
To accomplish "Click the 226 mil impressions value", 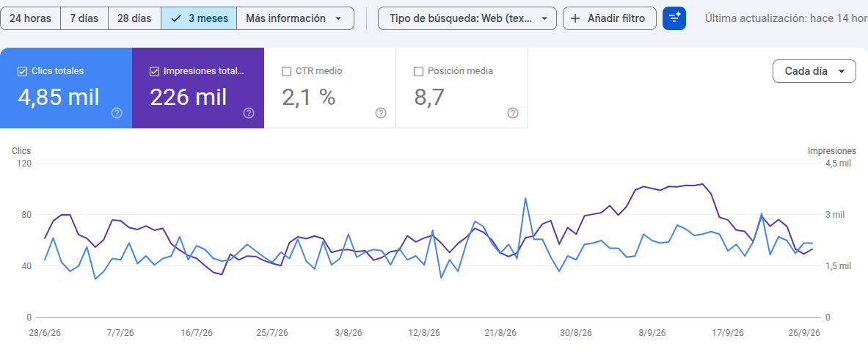I will click(189, 98).
